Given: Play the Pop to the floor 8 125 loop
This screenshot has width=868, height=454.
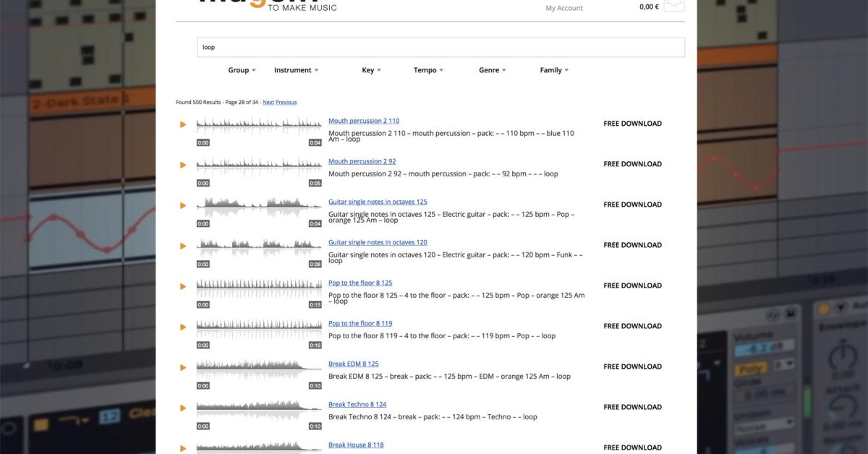Looking at the screenshot, I should click(x=183, y=286).
